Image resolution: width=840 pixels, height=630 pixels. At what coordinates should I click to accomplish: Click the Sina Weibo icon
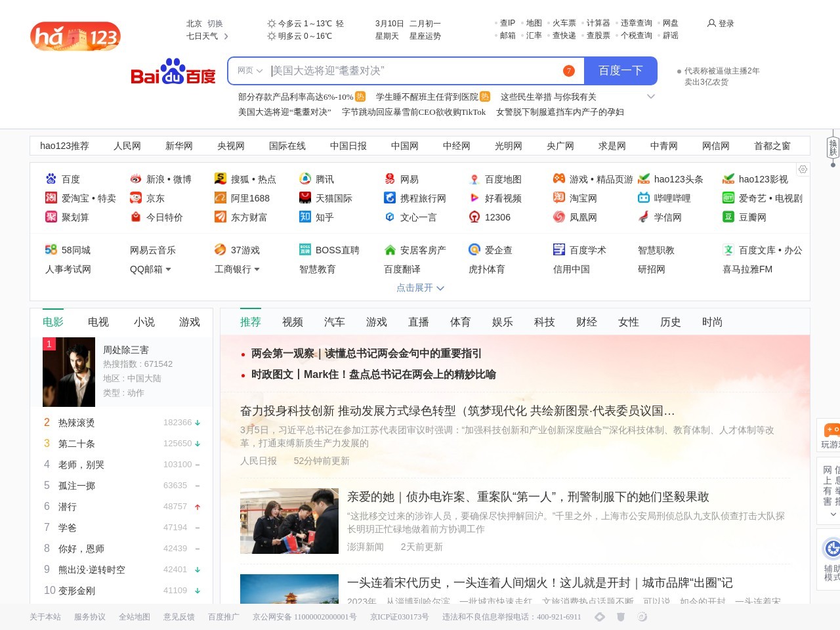[x=136, y=179]
